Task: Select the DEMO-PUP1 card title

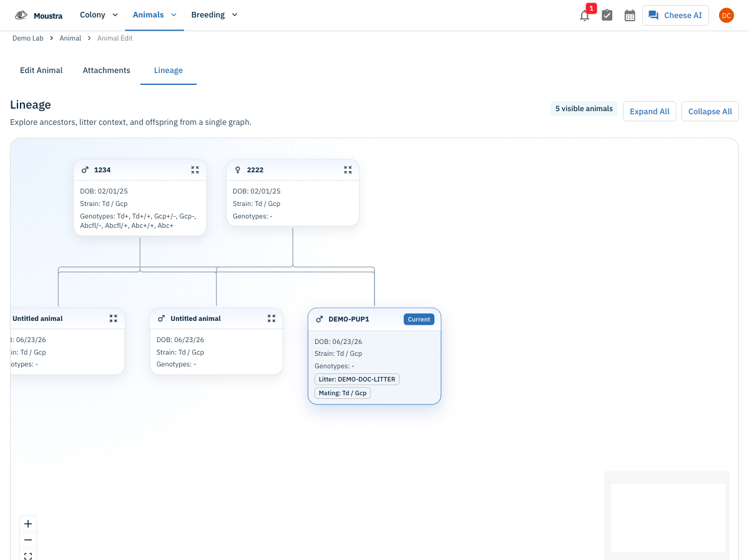Action: pyautogui.click(x=349, y=319)
